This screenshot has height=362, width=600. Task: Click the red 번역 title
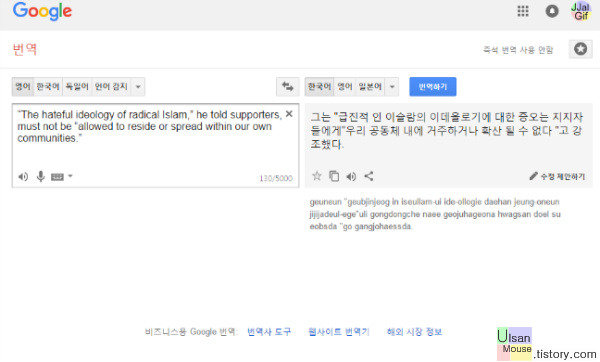point(25,49)
